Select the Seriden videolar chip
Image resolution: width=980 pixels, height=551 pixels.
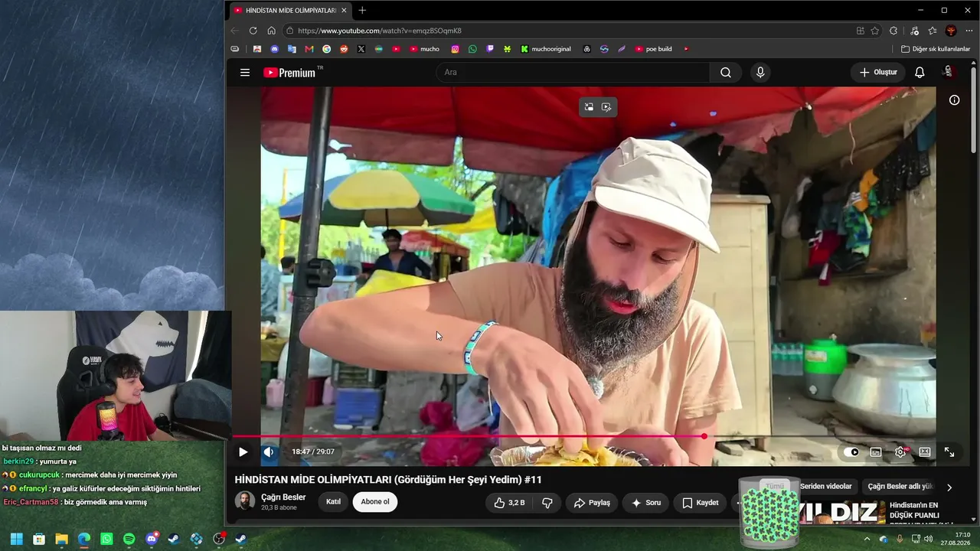coord(825,486)
